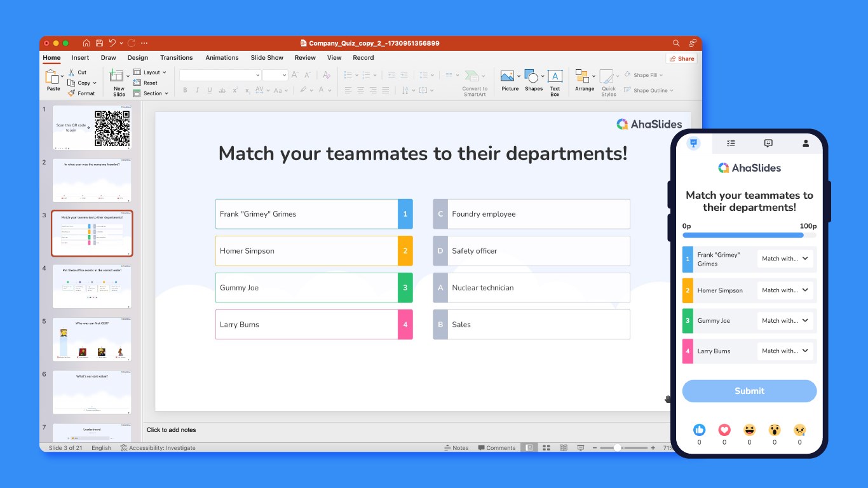Click the heart reaction on the phone
Image resolution: width=868 pixels, height=488 pixels.
pyautogui.click(x=724, y=430)
